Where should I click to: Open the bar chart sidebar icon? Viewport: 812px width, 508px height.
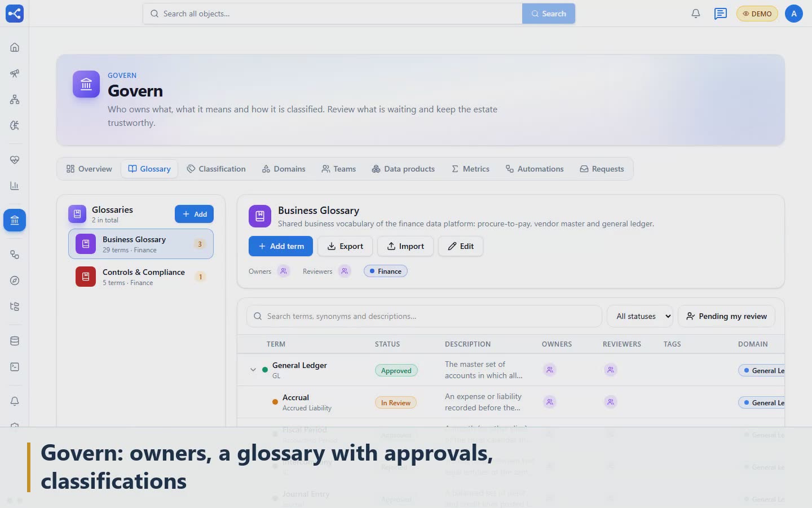(x=15, y=186)
